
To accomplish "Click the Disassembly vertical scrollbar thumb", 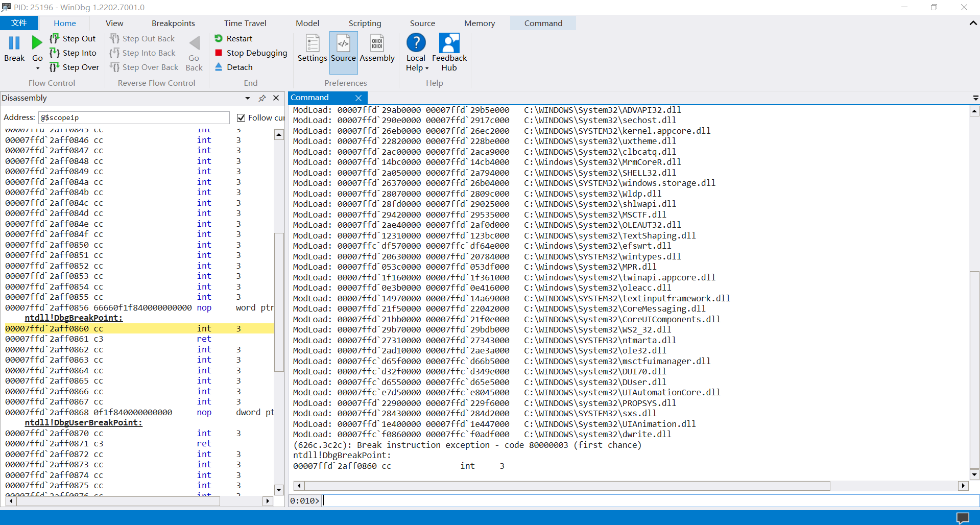I will tap(279, 302).
